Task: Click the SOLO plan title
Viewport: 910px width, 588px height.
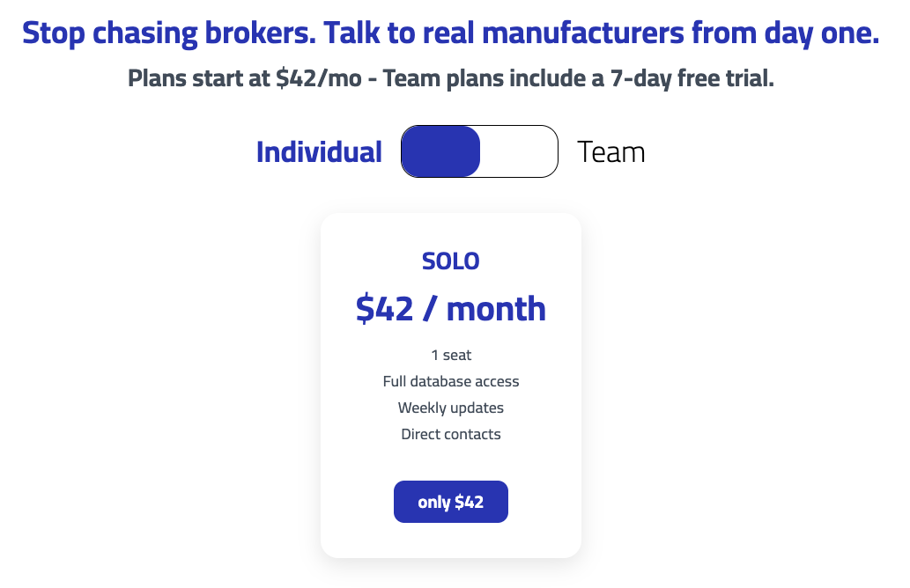Action: pyautogui.click(x=451, y=261)
